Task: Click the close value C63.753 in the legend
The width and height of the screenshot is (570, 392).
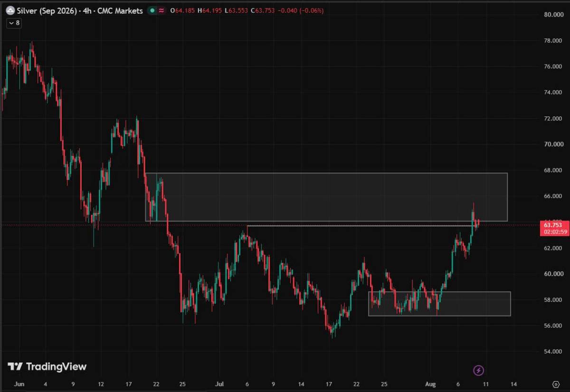Action: (x=263, y=10)
